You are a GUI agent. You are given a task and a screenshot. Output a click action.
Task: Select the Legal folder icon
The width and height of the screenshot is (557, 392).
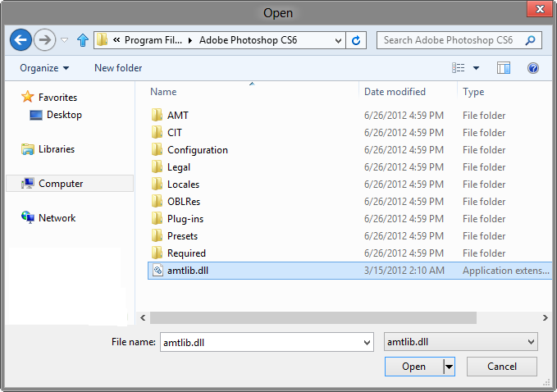(x=157, y=166)
